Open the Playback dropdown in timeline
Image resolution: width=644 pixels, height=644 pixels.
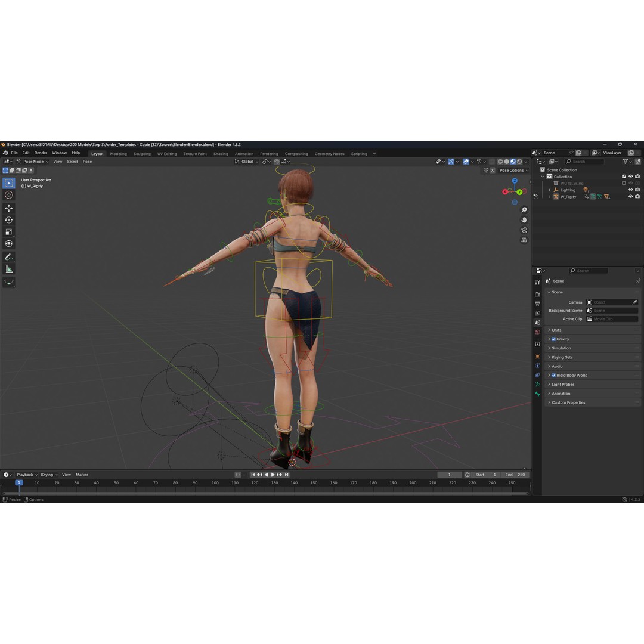click(x=27, y=475)
